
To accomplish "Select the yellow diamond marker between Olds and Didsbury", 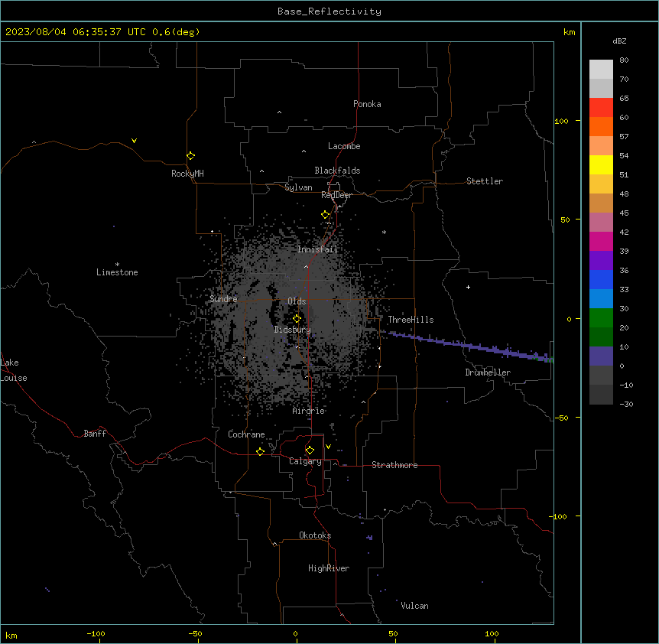I will (297, 319).
